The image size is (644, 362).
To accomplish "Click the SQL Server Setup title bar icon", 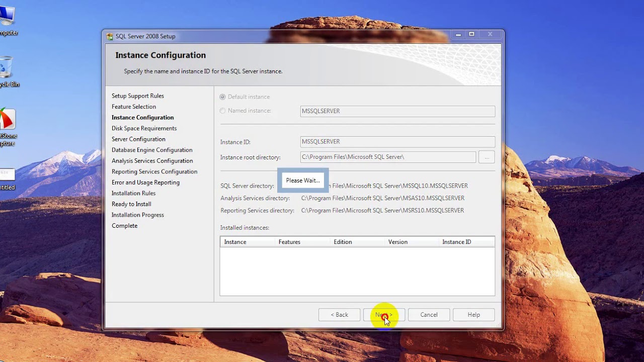I will click(x=110, y=36).
